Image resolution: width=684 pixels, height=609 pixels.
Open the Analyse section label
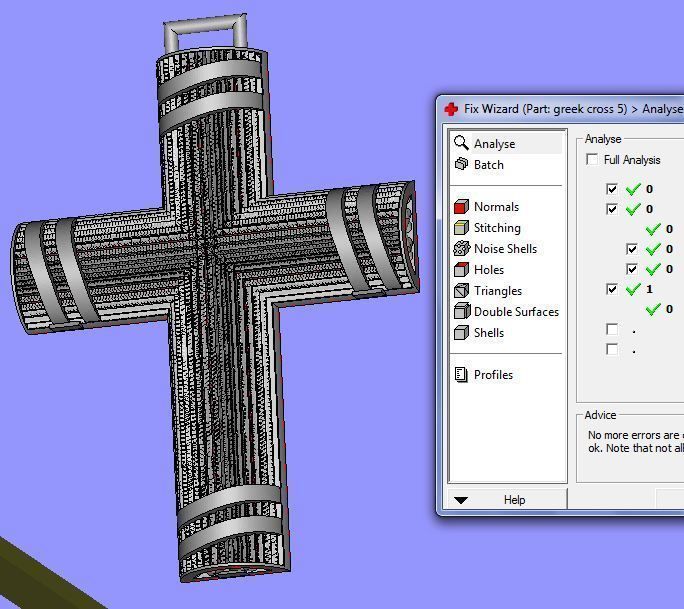click(494, 144)
